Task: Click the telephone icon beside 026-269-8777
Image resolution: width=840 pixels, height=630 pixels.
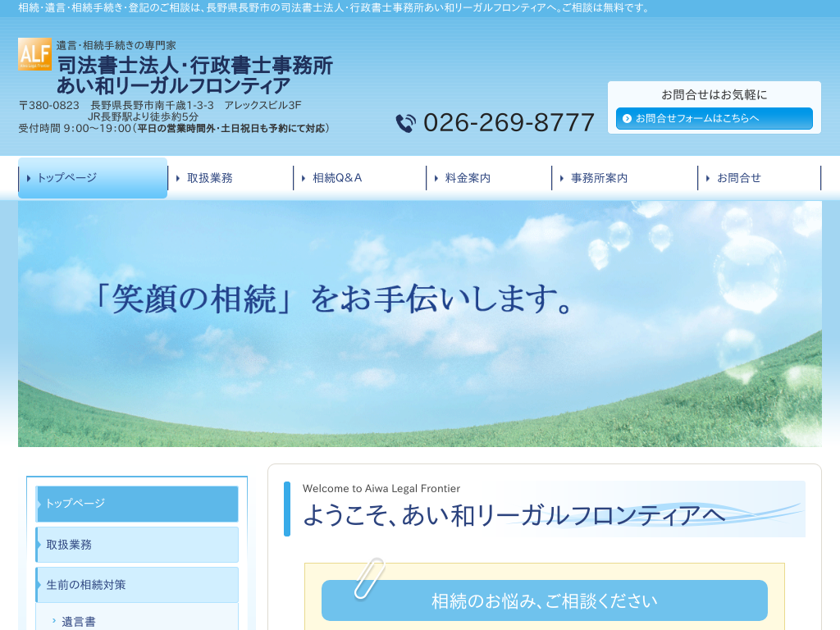Action: [405, 123]
